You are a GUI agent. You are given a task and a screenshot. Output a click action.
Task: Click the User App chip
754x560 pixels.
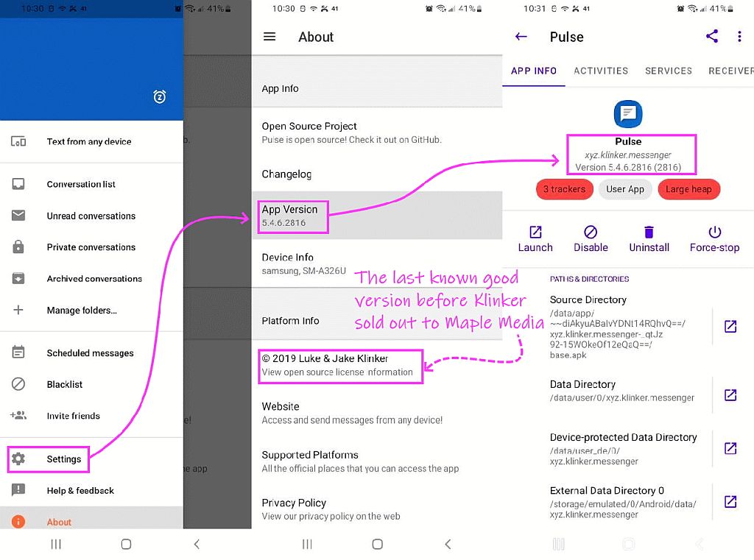(x=625, y=189)
